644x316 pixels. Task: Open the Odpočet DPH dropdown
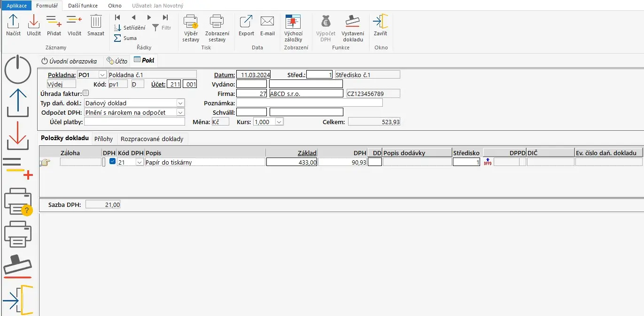180,112
